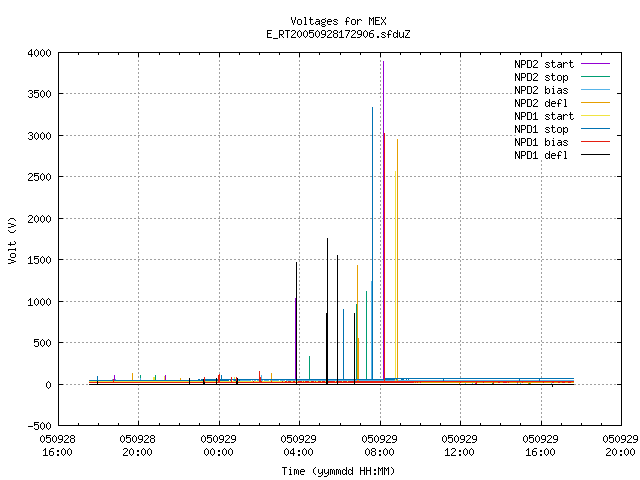Click the y-axis label 'Volt (V)'
This screenshot has width=640, height=480.
click(x=12, y=240)
